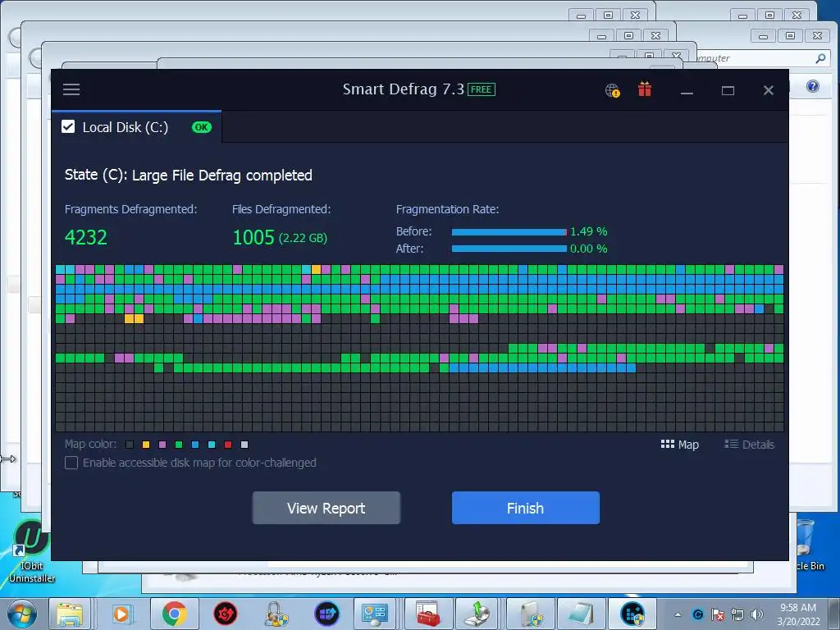Show hidden system tray icons arrow
840x630 pixels.
[678, 614]
